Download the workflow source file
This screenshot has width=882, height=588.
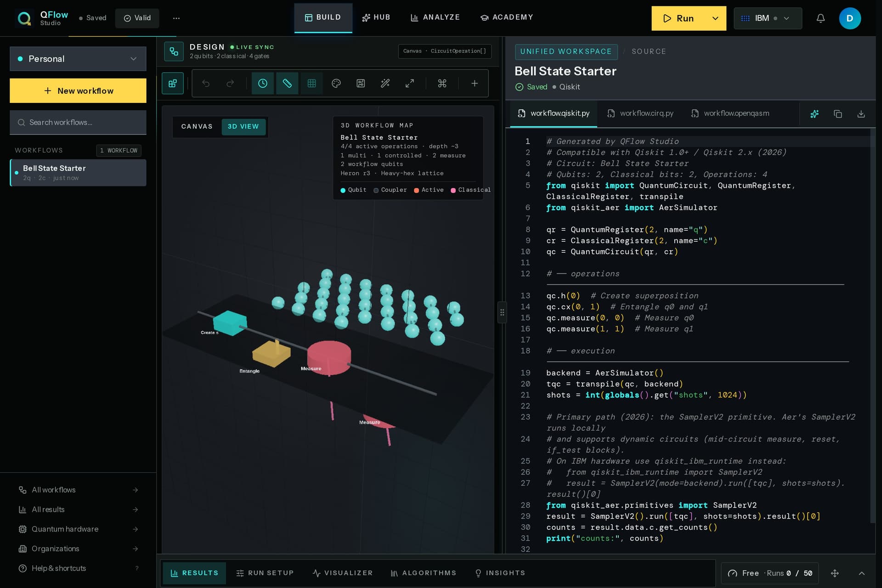pos(861,114)
